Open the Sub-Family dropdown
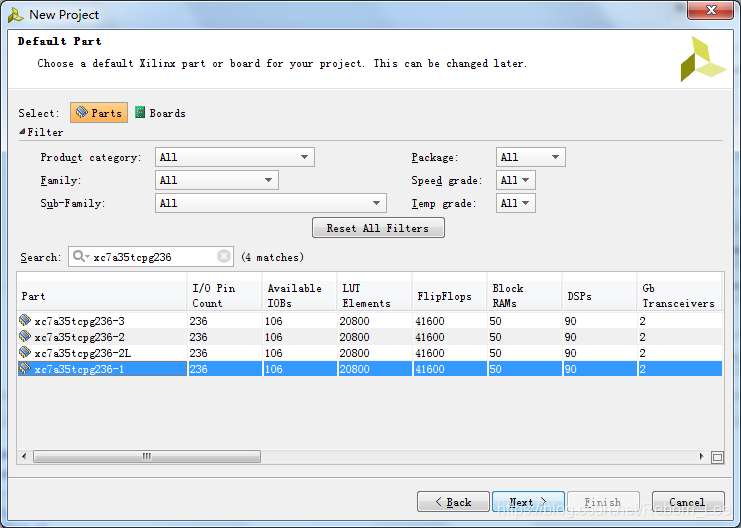Image resolution: width=741 pixels, height=528 pixels. pos(271,203)
